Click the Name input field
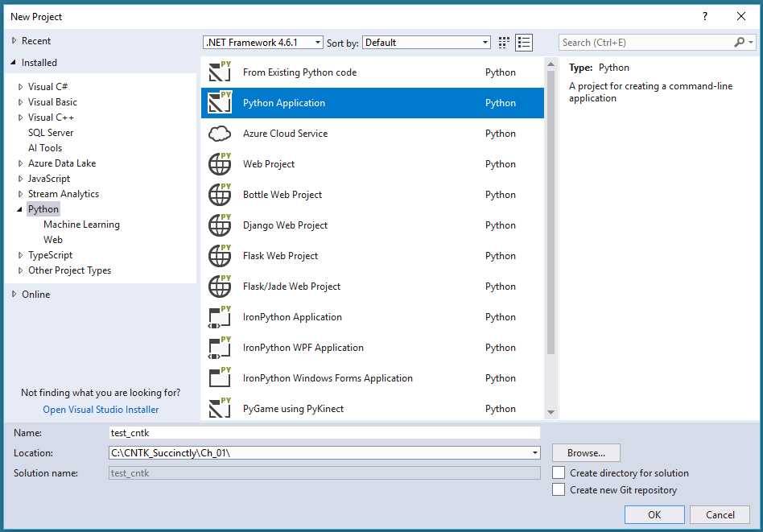The height and width of the screenshot is (532, 763). 322,432
